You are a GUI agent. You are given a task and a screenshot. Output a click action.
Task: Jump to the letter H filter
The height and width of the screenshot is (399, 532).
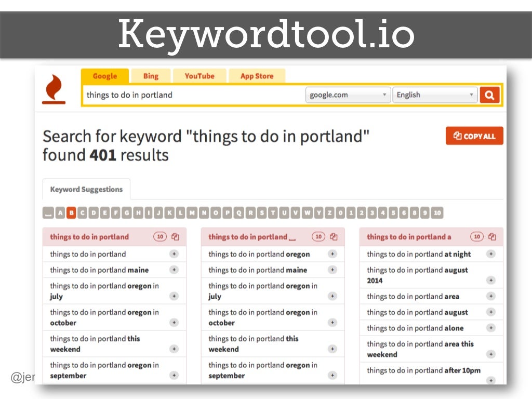point(138,212)
